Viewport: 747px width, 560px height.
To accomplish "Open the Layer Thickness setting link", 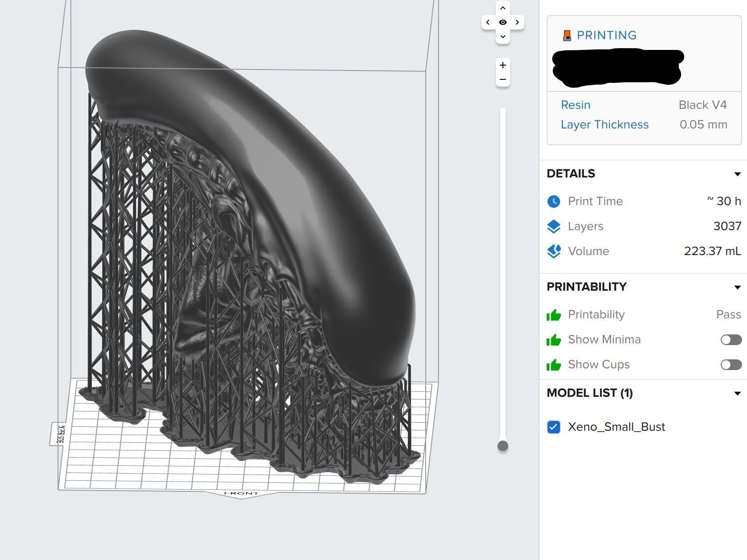I will (605, 124).
